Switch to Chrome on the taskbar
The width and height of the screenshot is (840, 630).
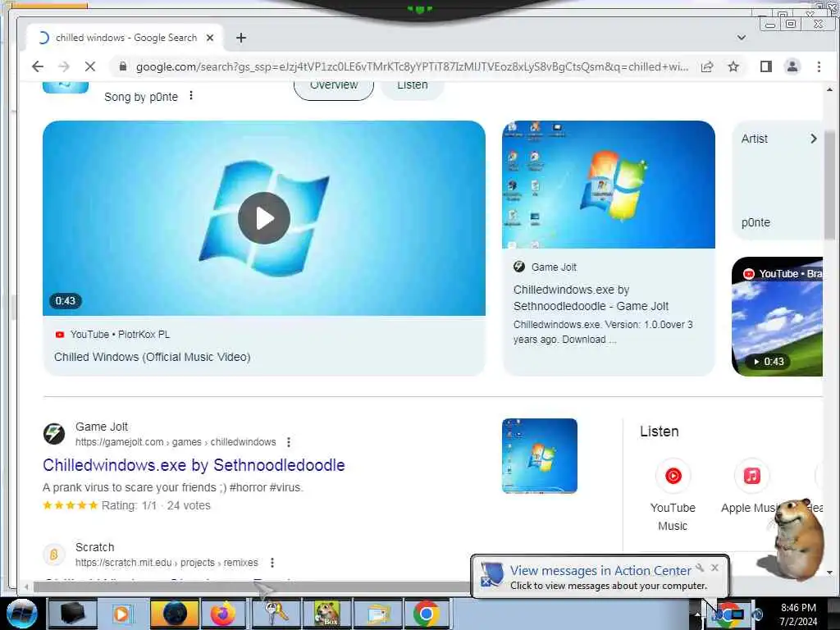[427, 614]
